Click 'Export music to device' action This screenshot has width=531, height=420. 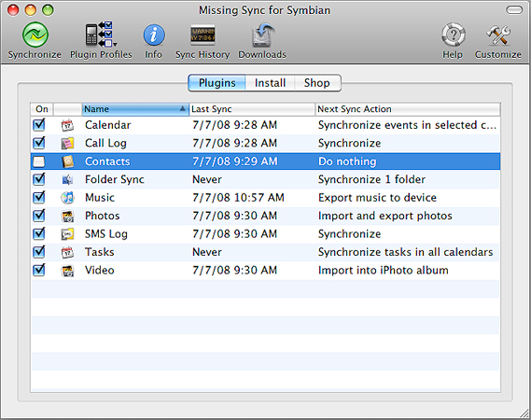(377, 198)
